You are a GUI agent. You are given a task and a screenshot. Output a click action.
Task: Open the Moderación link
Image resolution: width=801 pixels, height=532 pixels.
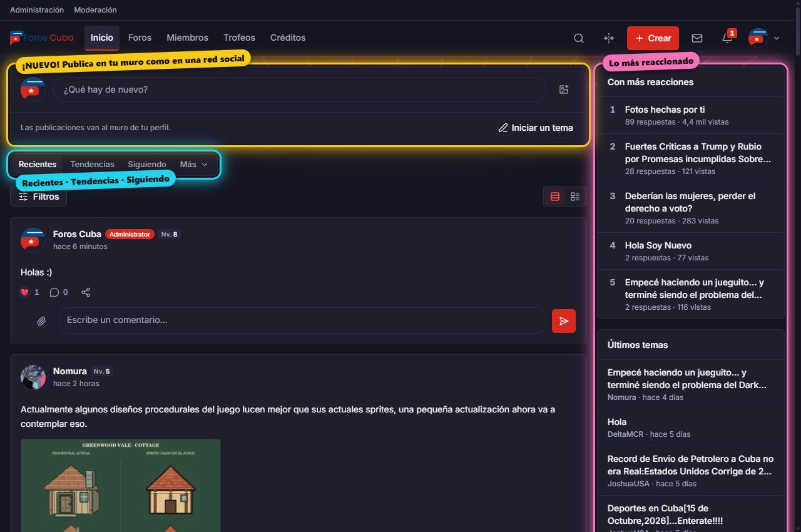coord(95,10)
